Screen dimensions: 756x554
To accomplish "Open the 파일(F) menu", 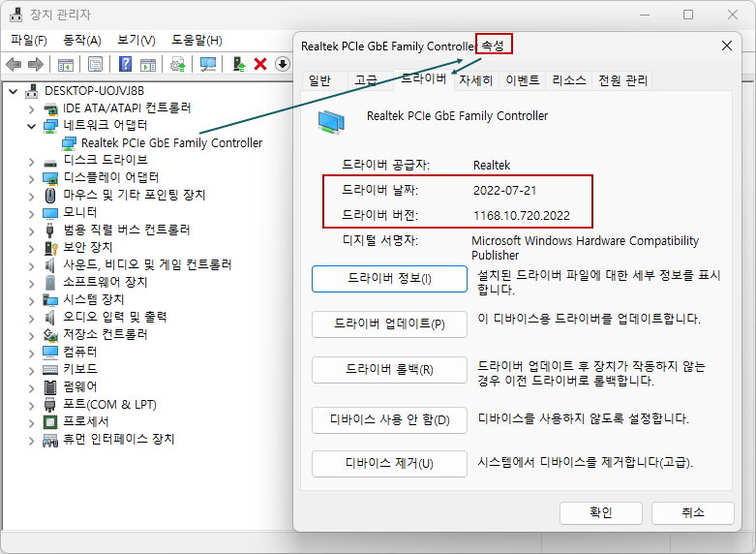I will [x=29, y=40].
